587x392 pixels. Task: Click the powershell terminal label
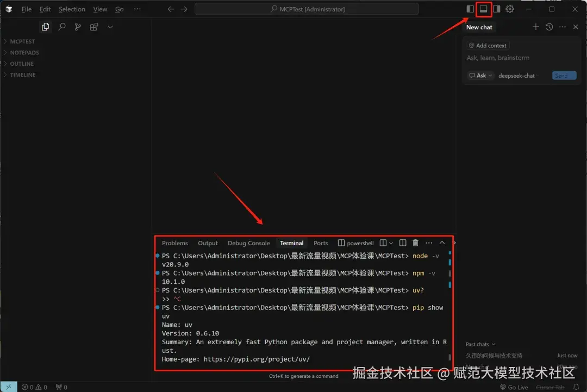[x=355, y=244]
